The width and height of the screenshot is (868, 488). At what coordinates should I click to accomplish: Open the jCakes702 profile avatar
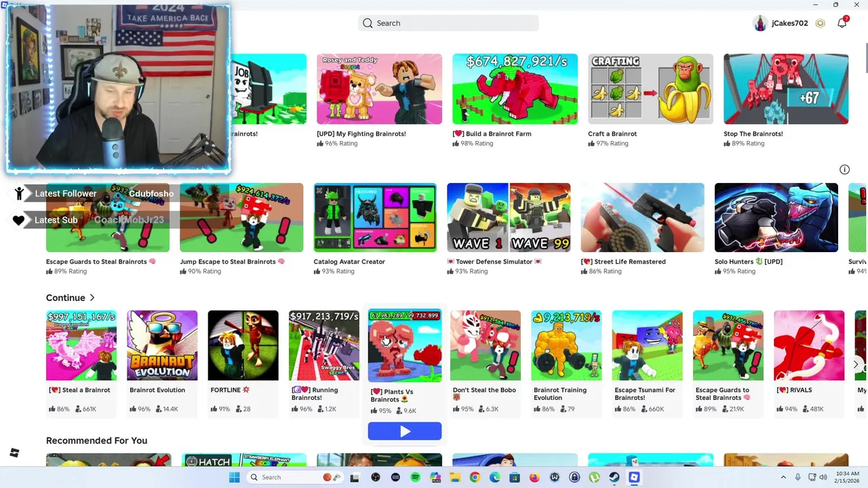[760, 23]
